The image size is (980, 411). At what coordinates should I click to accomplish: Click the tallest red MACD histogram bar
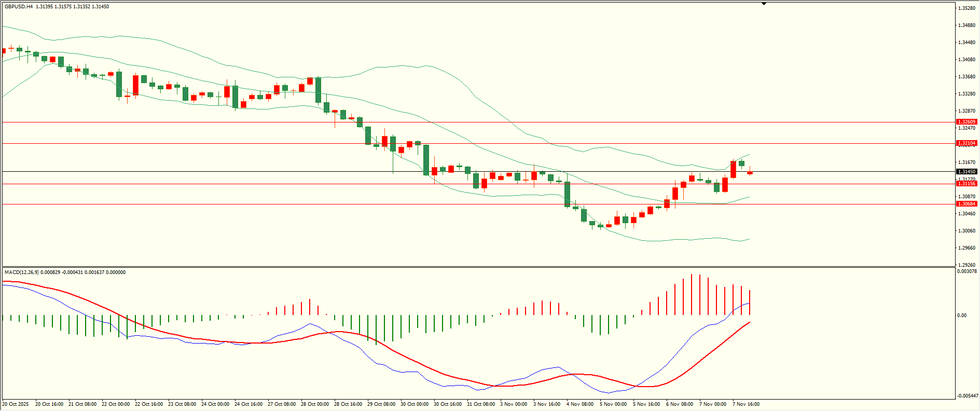[692, 294]
